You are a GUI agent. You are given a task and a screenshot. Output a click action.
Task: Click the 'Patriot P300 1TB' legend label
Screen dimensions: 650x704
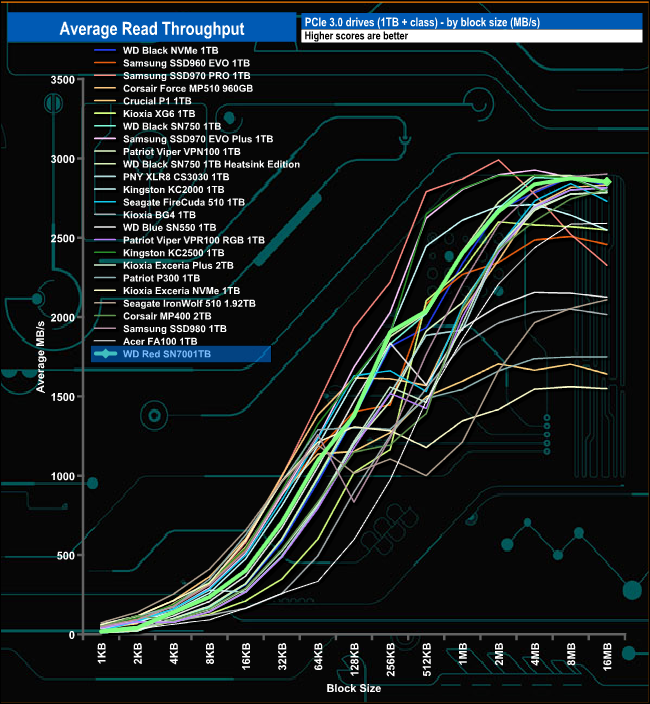162,278
